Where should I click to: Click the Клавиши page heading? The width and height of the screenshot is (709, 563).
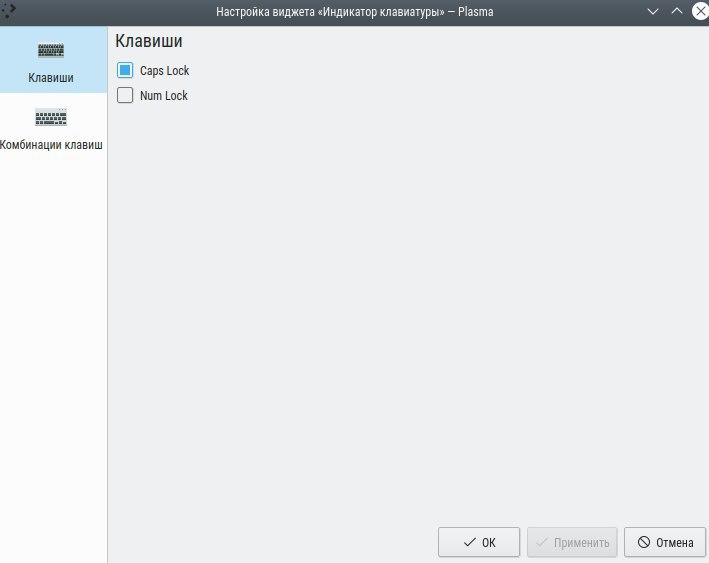click(149, 41)
